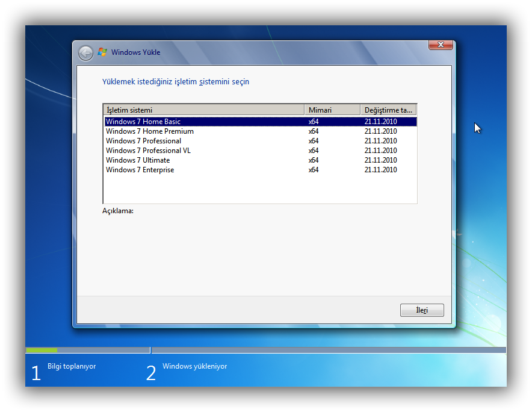Click the Windows yükleniyor step label
The image size is (532, 412).
click(x=194, y=366)
